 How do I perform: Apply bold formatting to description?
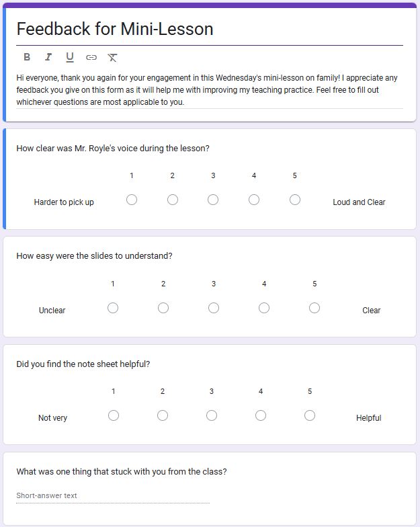pyautogui.click(x=27, y=57)
